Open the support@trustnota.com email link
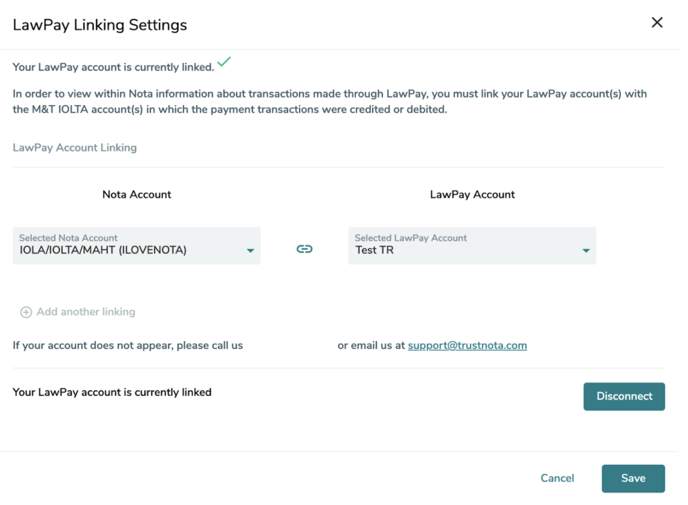This screenshot has height=505, width=688. 467,346
